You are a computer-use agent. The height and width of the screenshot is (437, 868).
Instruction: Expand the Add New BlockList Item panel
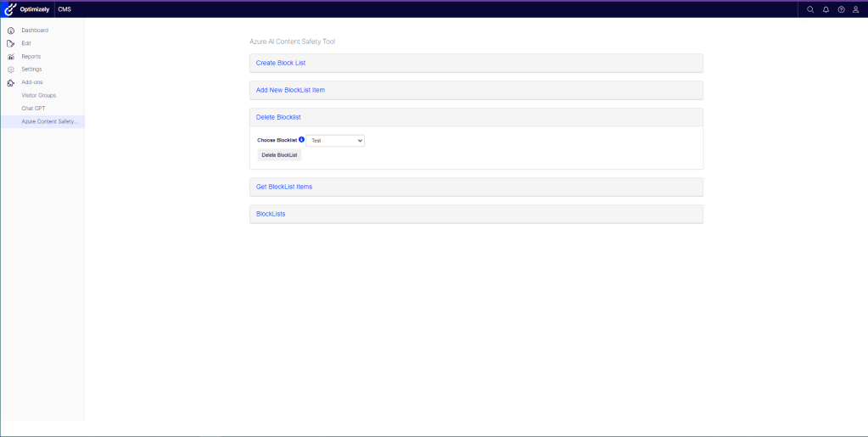point(476,90)
